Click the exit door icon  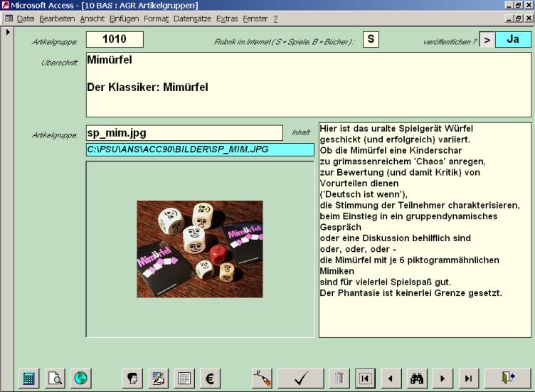[x=507, y=378]
